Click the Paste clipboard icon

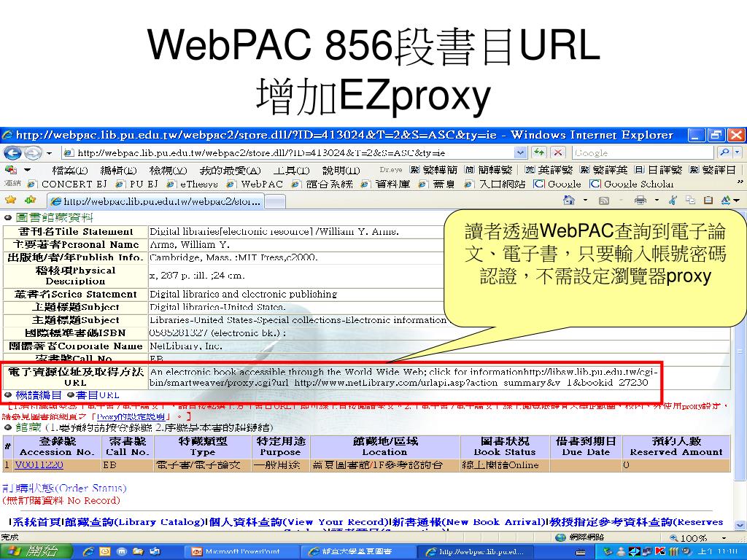coord(708,201)
